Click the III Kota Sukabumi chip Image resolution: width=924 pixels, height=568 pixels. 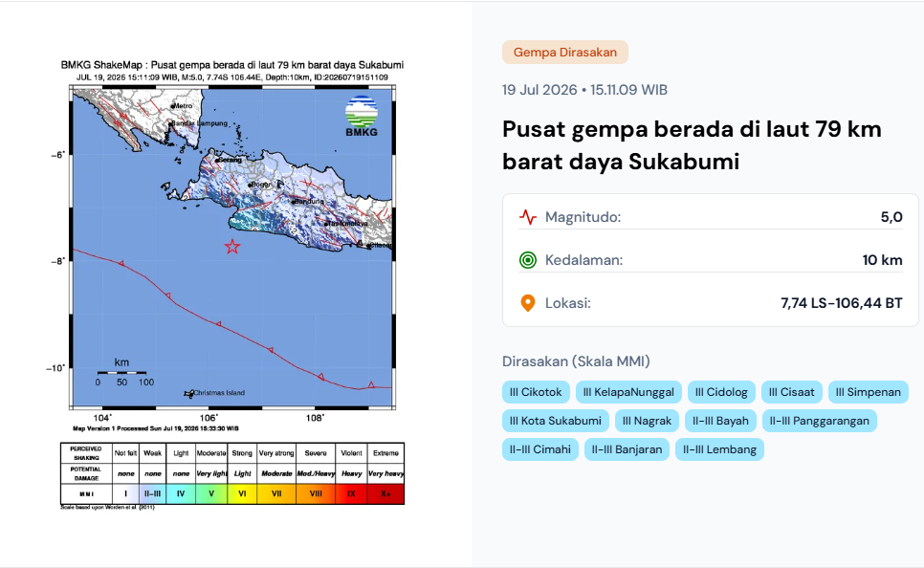[x=556, y=421]
